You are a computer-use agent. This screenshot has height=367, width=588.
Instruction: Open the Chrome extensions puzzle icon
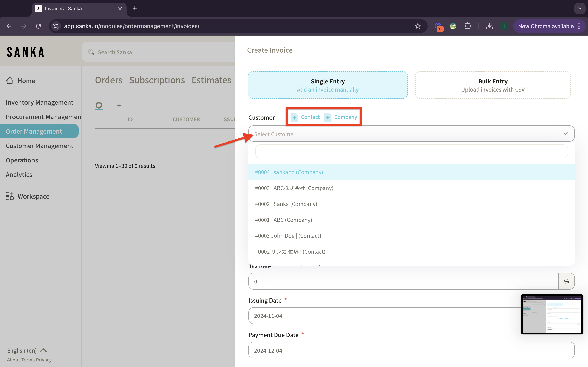pyautogui.click(x=468, y=26)
